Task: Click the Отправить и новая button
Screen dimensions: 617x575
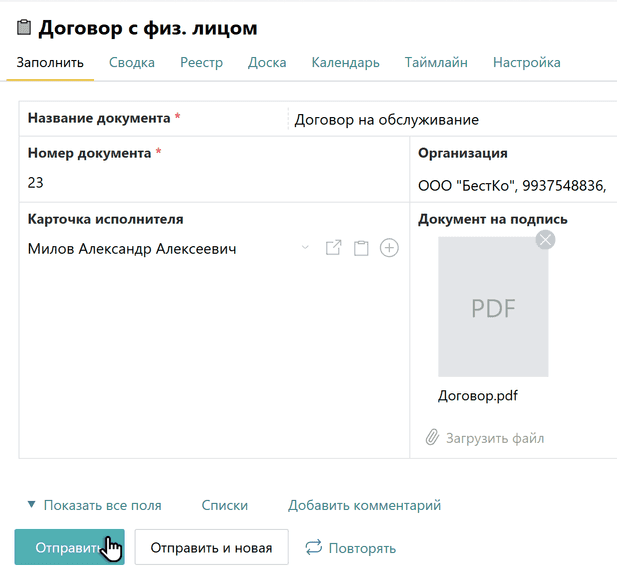Action: click(x=211, y=548)
